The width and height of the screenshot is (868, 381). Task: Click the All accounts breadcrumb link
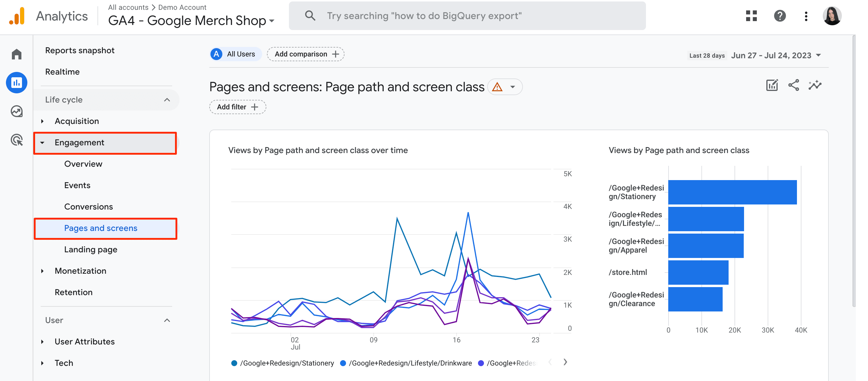tap(128, 7)
